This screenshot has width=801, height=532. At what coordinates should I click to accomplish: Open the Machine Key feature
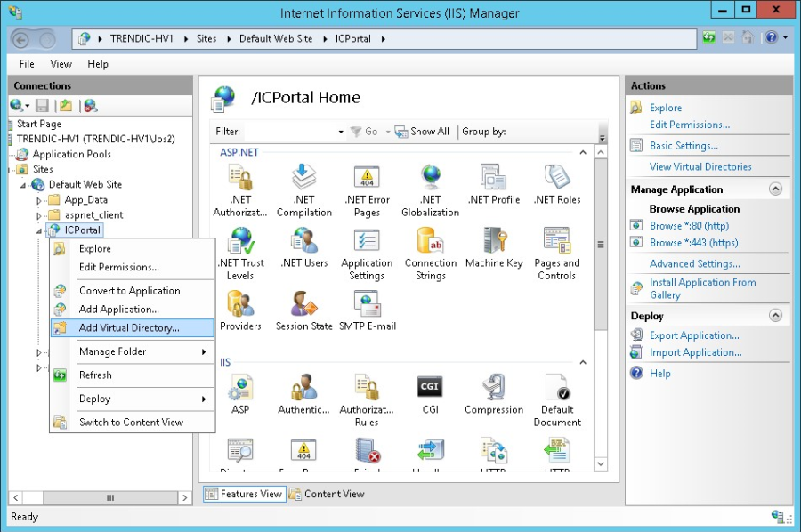coord(493,248)
